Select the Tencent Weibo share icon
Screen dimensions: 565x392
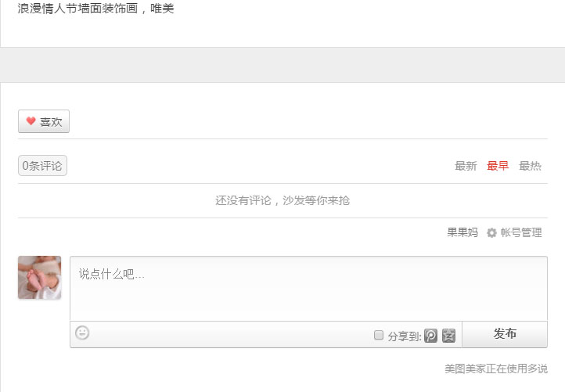point(430,336)
